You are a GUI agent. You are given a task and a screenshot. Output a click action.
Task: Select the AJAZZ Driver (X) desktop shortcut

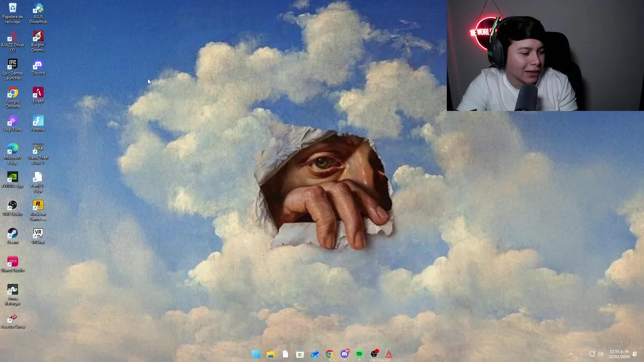click(13, 42)
